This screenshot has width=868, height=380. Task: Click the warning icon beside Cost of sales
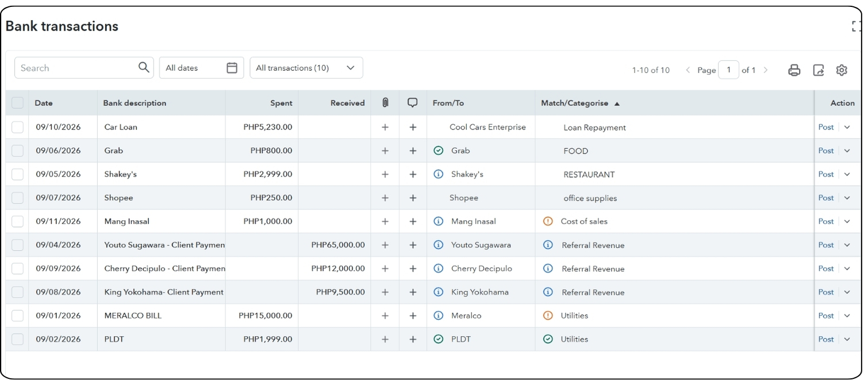pyautogui.click(x=548, y=221)
